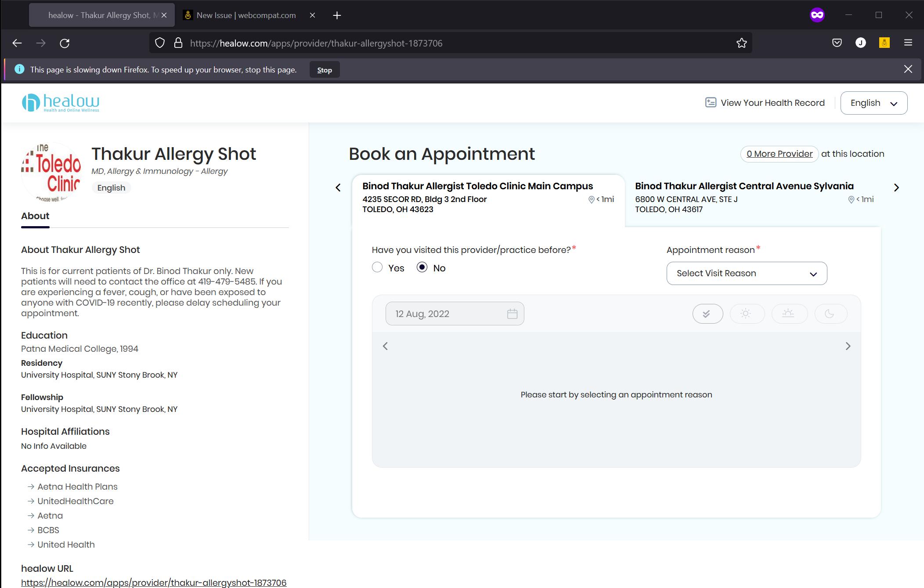The image size is (924, 588).
Task: Select Yes for visited before
Action: 377,267
